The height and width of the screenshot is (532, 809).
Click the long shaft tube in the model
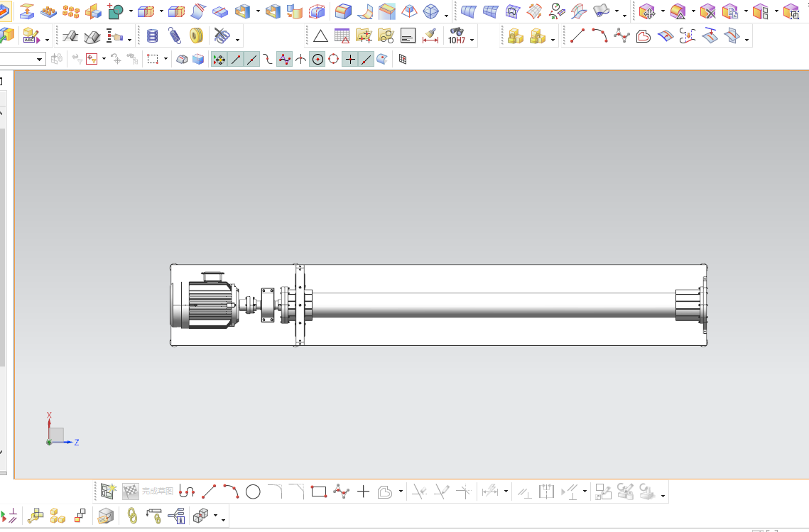click(x=494, y=305)
